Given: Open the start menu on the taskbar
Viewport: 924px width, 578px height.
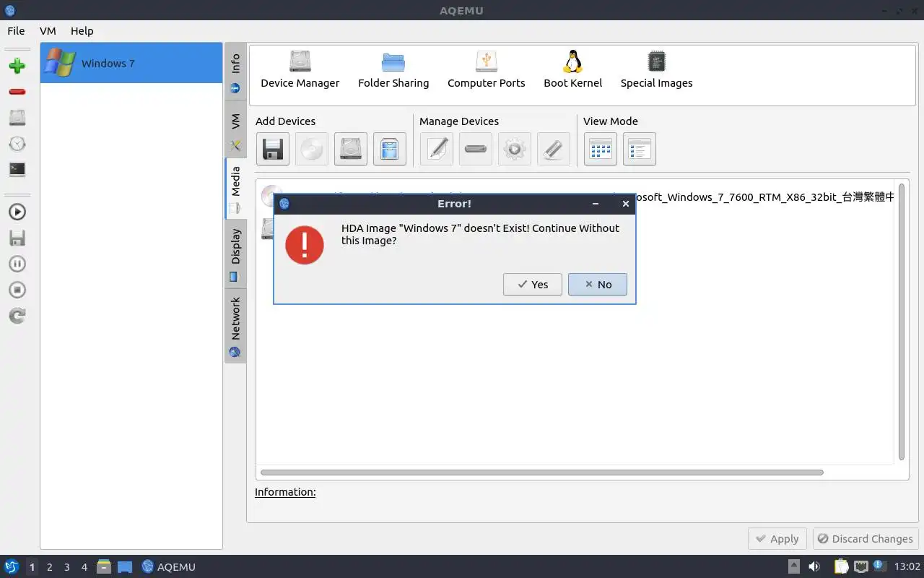Looking at the screenshot, I should click(x=11, y=566).
